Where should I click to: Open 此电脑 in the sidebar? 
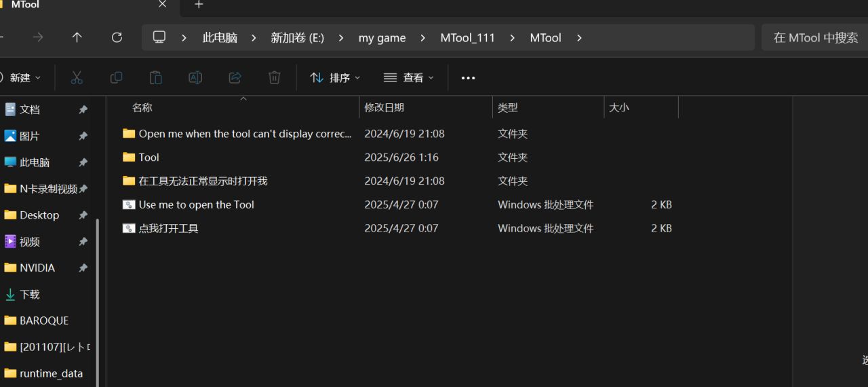click(x=35, y=162)
